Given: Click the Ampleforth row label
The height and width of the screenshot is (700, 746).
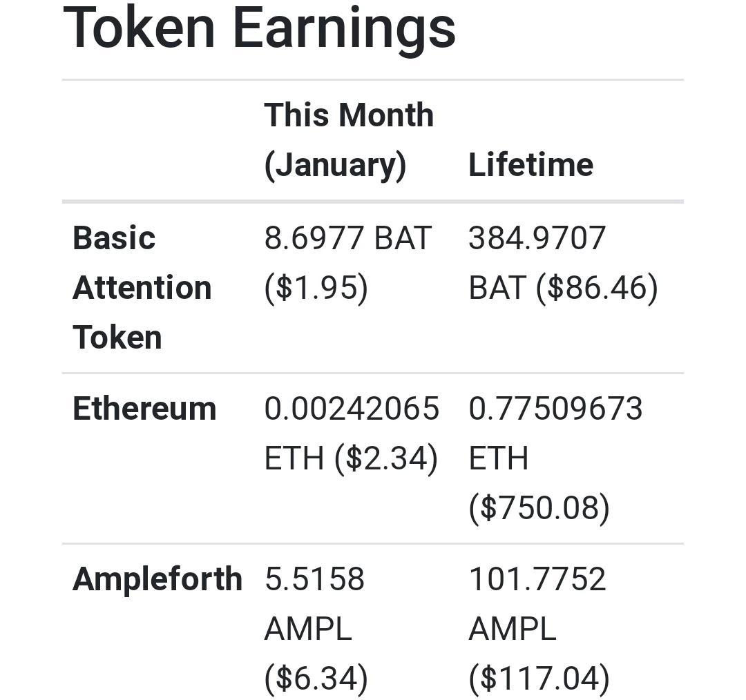Looking at the screenshot, I should pyautogui.click(x=157, y=579).
